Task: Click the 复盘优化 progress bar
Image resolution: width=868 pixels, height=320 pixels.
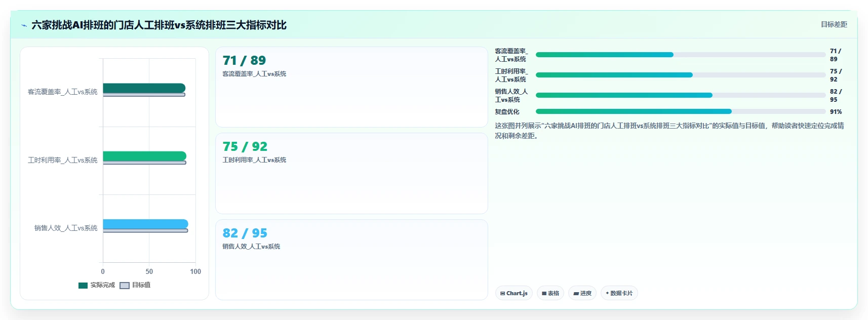Action: tap(681, 111)
